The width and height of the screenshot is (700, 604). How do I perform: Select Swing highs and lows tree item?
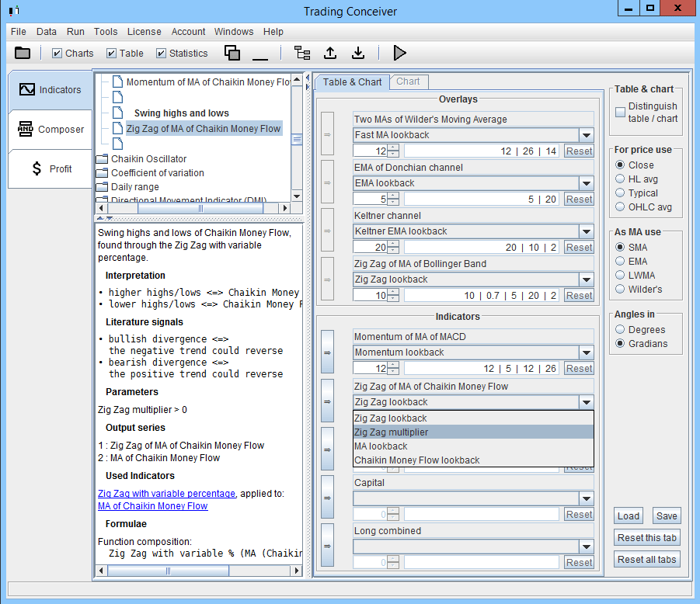tap(181, 113)
